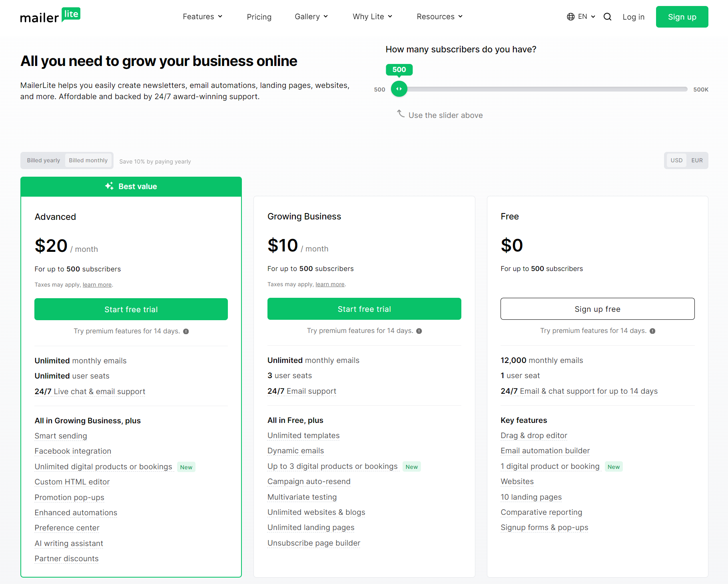Switch currency to EUR
Viewport: 728px width, 584px height.
(697, 160)
